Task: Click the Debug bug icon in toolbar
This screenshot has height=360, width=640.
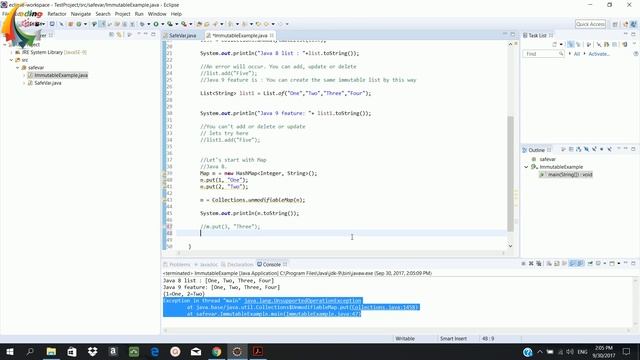Action: 142,24
